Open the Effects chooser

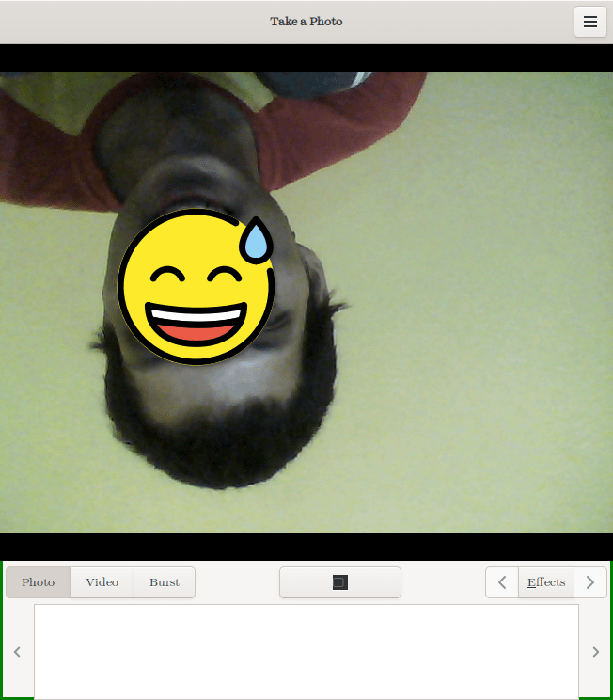(546, 582)
